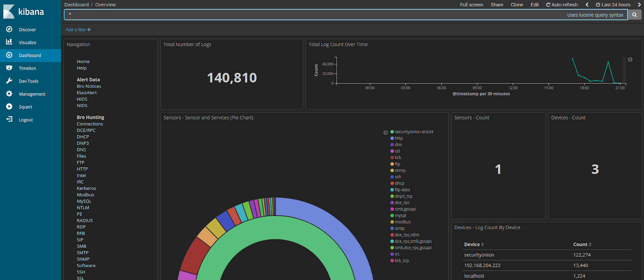This screenshot has width=644, height=280.
Task: Open the Software hunting link
Action: pyautogui.click(x=86, y=266)
